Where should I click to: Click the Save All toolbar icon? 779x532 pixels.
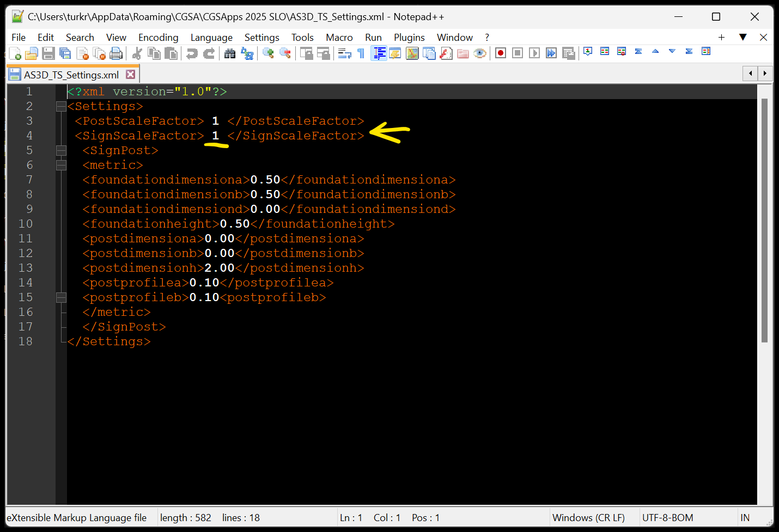point(65,53)
